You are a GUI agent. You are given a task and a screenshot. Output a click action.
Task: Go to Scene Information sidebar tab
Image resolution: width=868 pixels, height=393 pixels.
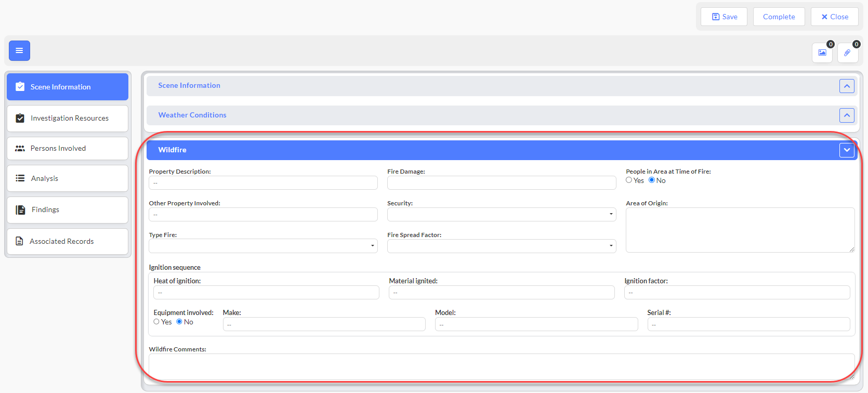point(68,87)
